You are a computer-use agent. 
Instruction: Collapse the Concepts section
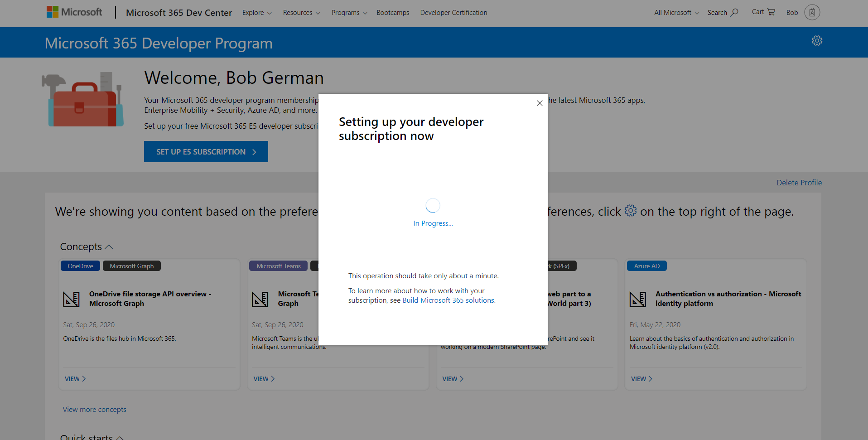pyautogui.click(x=109, y=247)
